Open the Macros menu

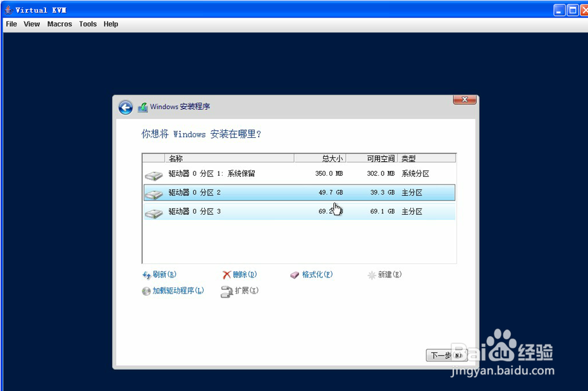click(59, 24)
